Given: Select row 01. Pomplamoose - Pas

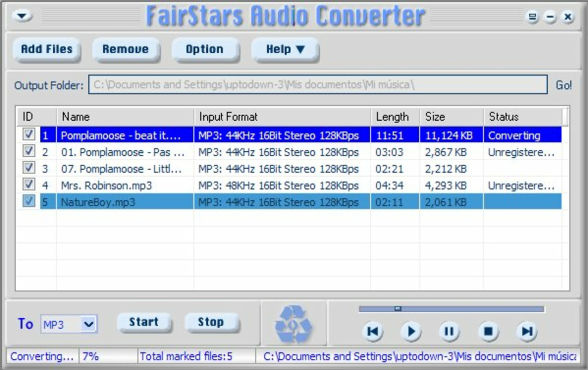Looking at the screenshot, I should 289,152.
